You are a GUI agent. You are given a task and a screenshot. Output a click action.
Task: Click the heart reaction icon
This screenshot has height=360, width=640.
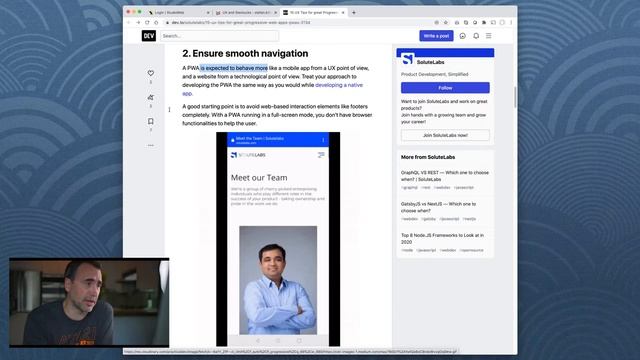[151, 73]
